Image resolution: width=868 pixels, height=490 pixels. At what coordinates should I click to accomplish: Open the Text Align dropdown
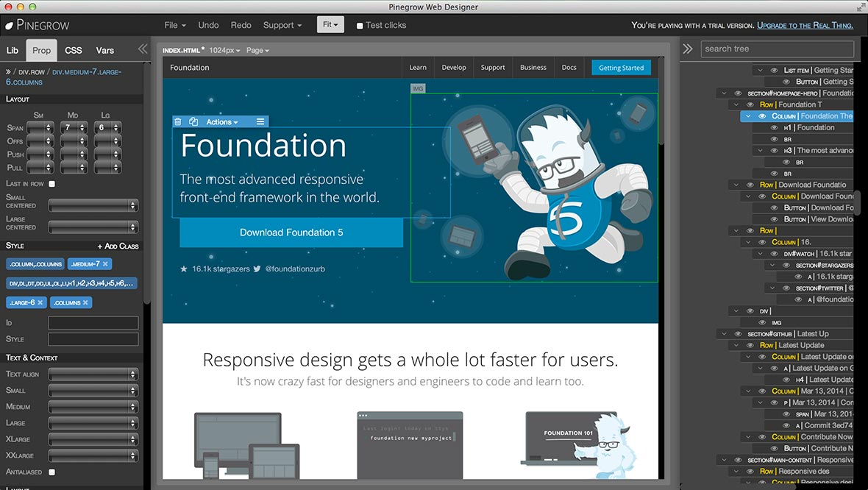[x=93, y=374]
